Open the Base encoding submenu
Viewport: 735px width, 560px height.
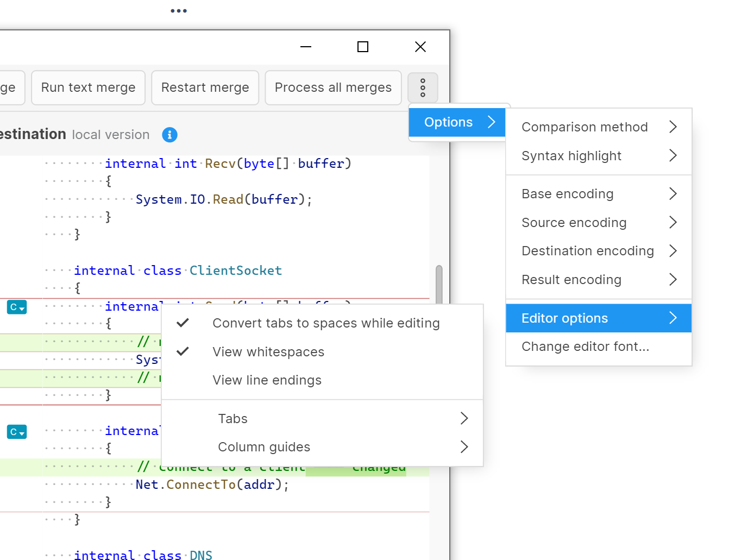click(567, 193)
